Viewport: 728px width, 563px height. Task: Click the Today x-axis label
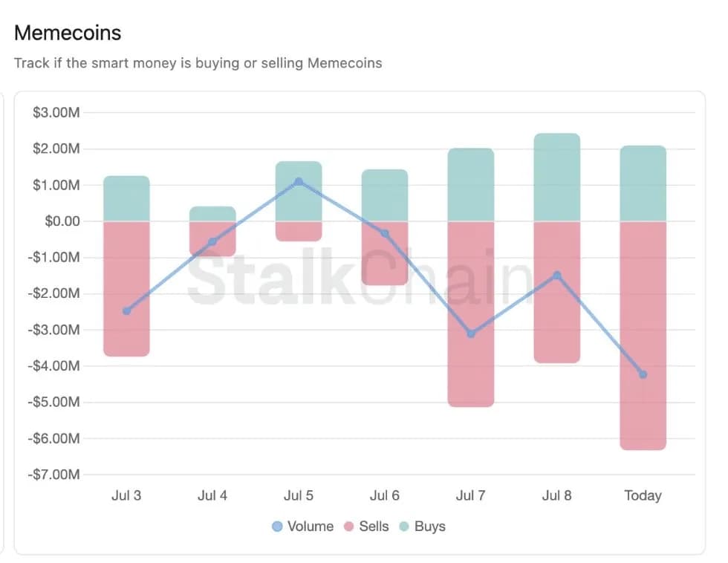coord(643,495)
